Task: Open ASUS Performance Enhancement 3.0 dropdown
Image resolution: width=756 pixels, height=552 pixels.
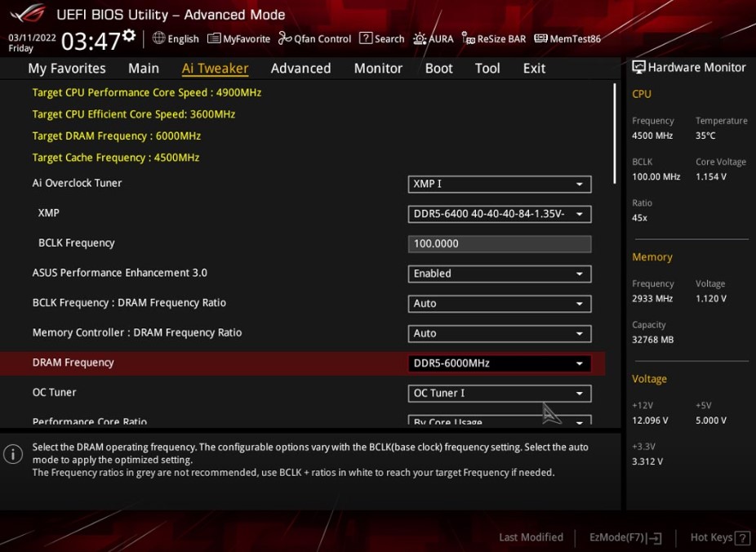Action: click(x=500, y=274)
